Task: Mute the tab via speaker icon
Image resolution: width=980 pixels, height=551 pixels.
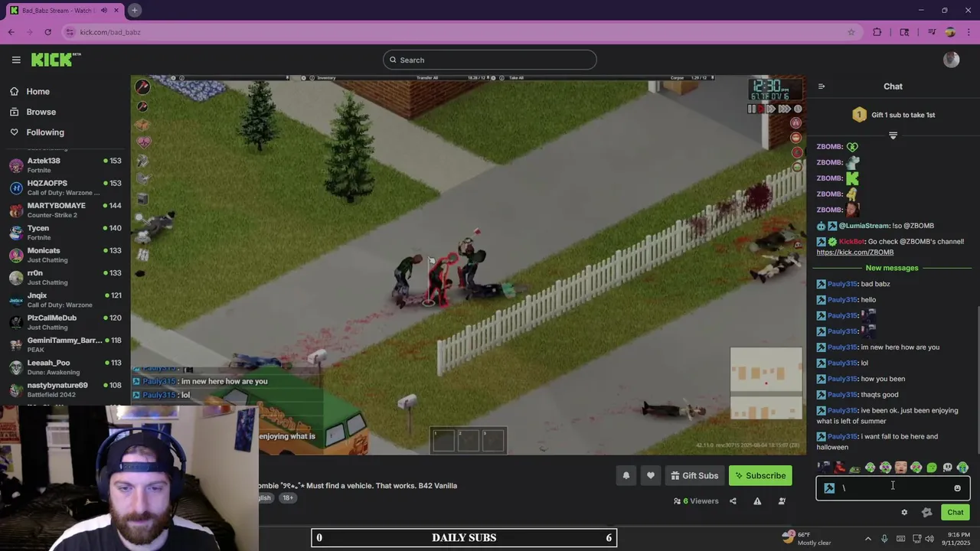Action: 104,11
